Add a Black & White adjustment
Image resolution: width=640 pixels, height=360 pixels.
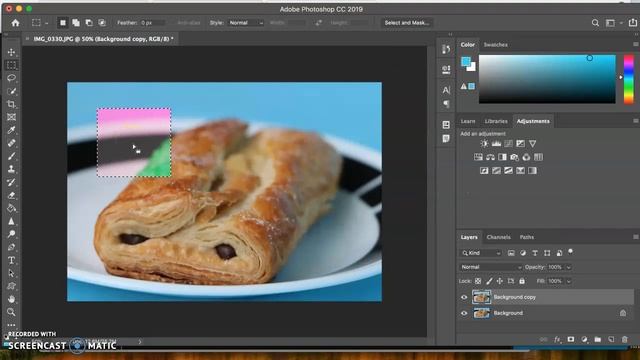point(502,157)
